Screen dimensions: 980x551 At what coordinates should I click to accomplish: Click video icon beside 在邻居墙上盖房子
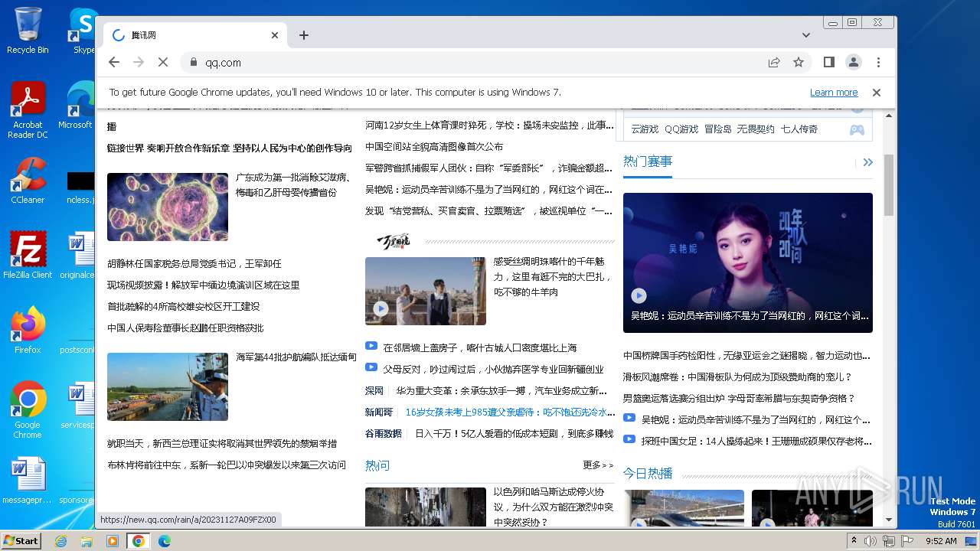tap(371, 346)
